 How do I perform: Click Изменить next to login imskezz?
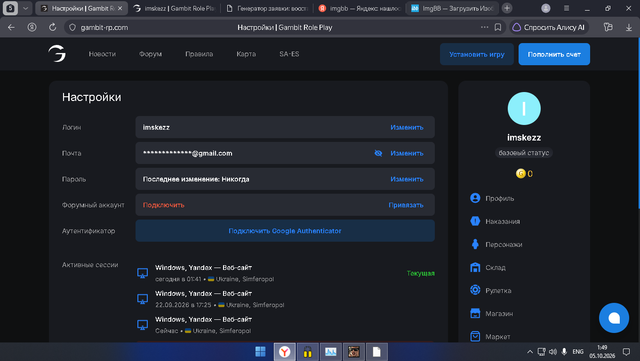pos(407,127)
